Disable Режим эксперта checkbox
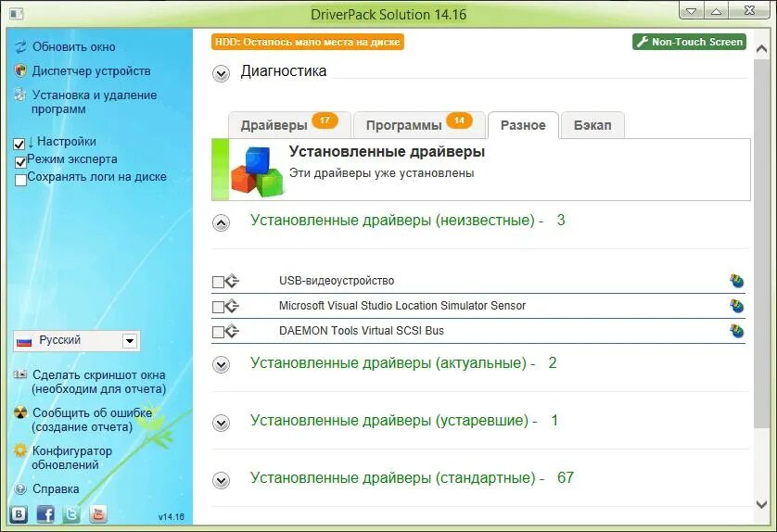Screen dimensions: 777x532 click(x=20, y=162)
